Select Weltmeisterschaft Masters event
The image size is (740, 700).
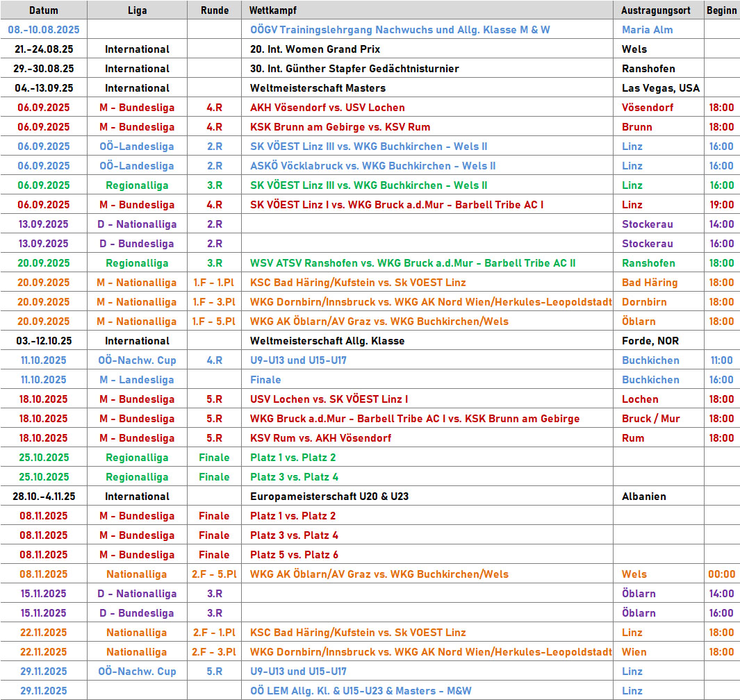(318, 87)
